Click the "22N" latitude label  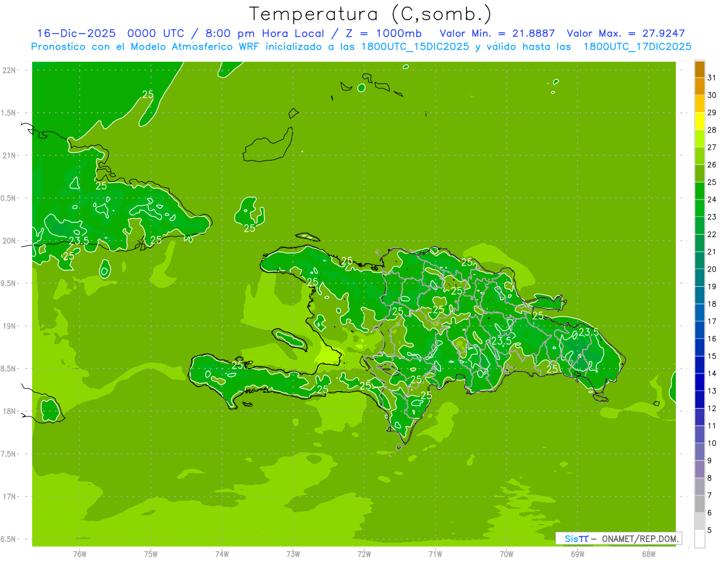point(10,70)
